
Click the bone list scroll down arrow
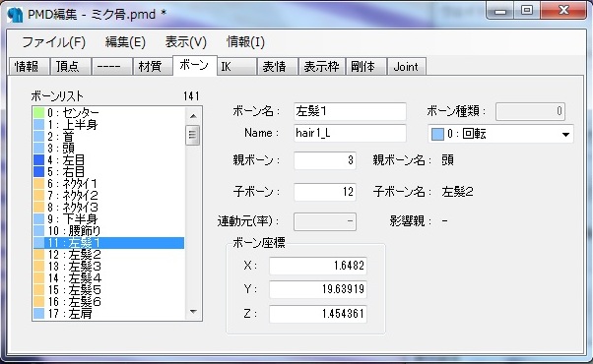pyautogui.click(x=193, y=312)
